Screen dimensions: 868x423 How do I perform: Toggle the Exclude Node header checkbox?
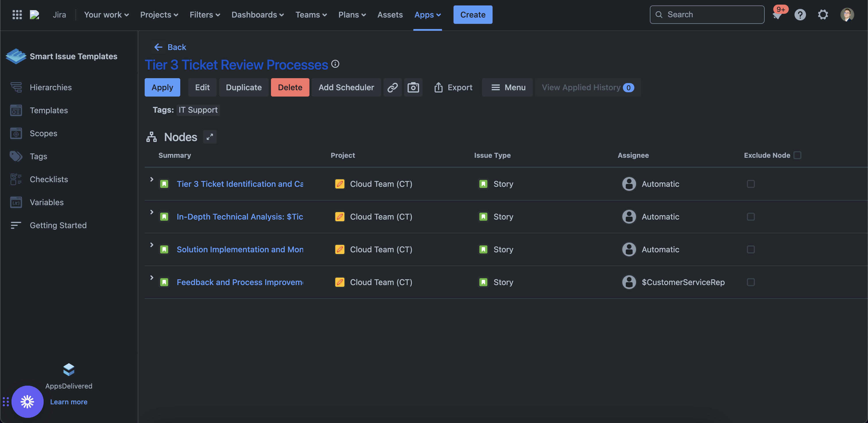[x=797, y=155]
